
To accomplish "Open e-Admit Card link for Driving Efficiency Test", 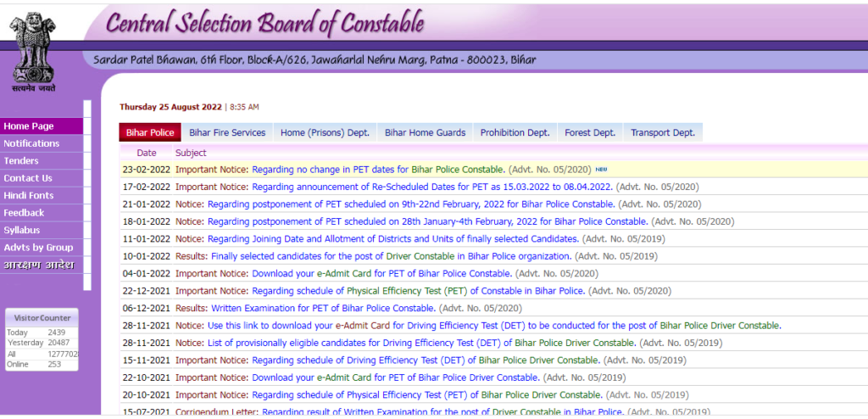I will coord(494,326).
